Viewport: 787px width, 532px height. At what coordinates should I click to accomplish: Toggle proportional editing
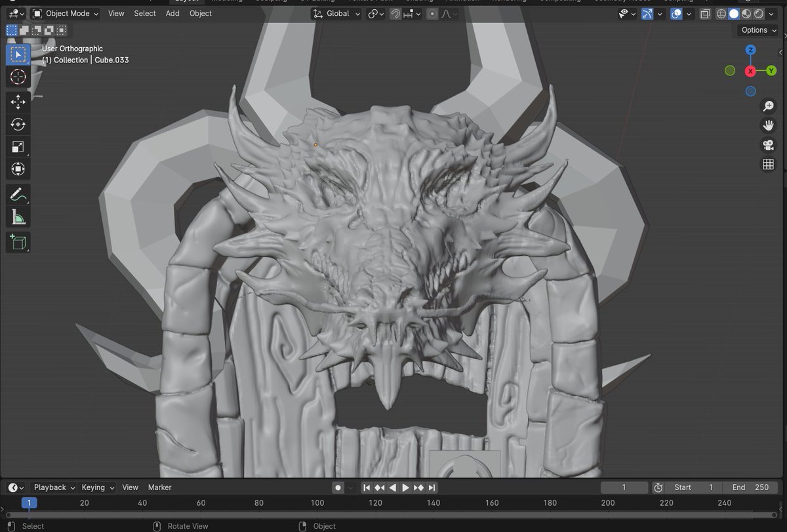(x=432, y=13)
